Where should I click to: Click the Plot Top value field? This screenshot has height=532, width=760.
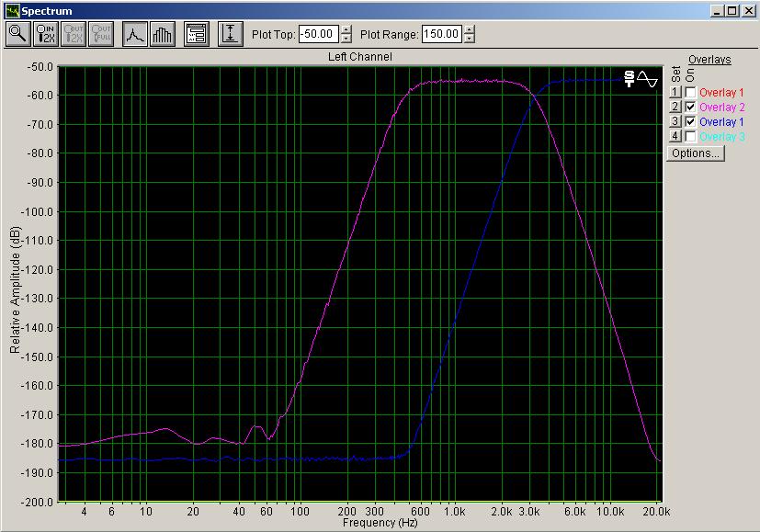click(319, 34)
